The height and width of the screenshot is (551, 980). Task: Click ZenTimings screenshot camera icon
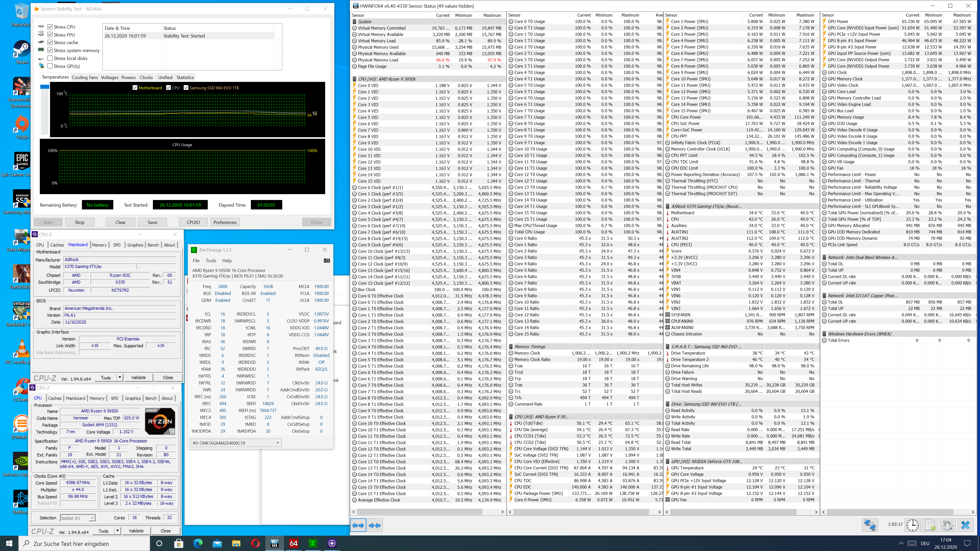pyautogui.click(x=326, y=260)
